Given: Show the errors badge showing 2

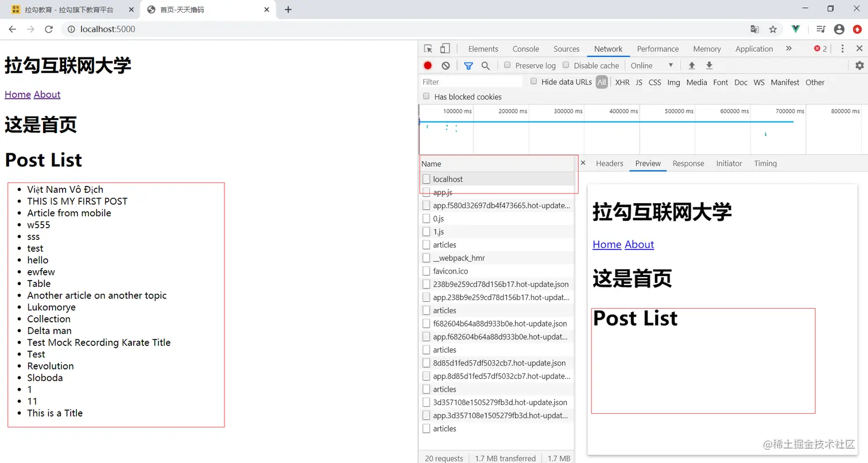Looking at the screenshot, I should 820,49.
